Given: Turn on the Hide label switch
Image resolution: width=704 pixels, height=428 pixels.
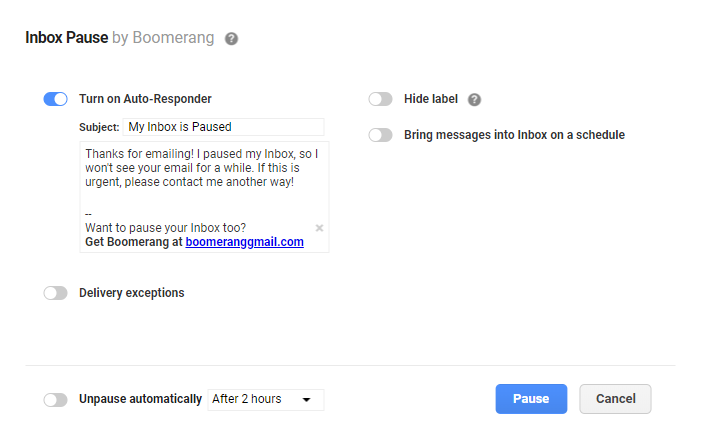Looking at the screenshot, I should [380, 99].
